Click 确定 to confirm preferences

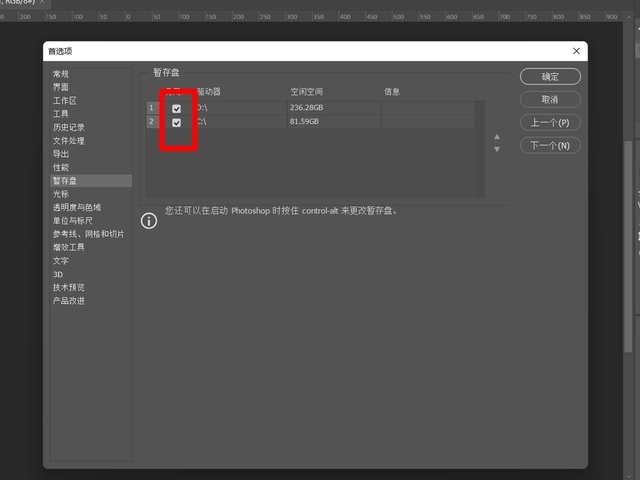(550, 77)
